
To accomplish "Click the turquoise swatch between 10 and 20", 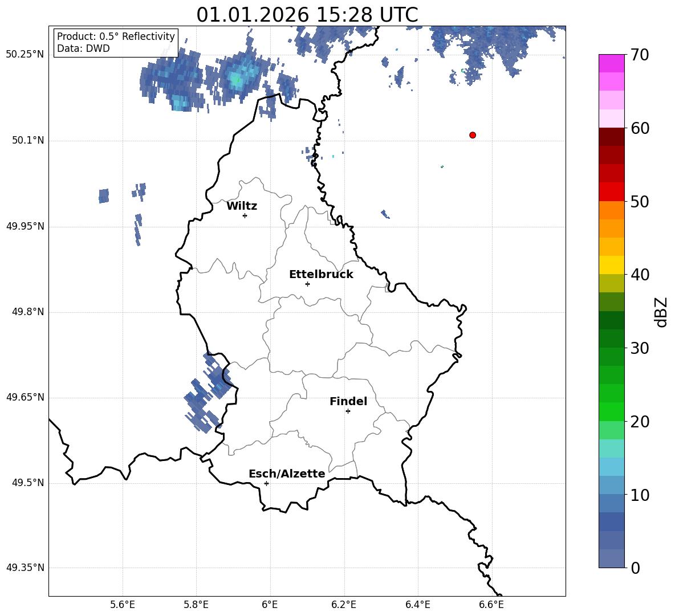I will [x=611, y=448].
